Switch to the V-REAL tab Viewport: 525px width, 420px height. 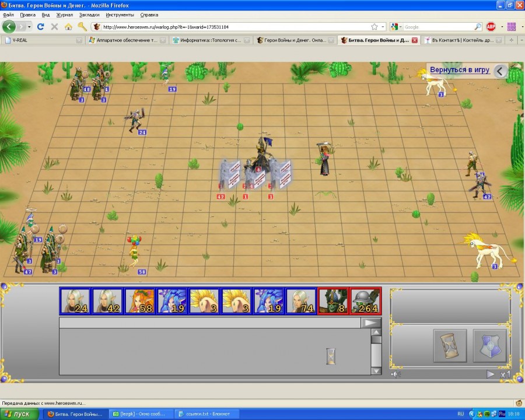tap(43, 40)
